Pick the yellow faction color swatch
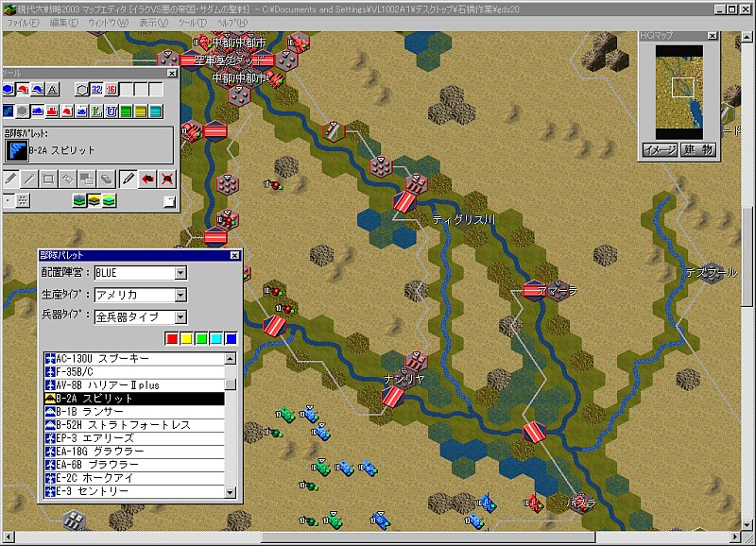 click(186, 339)
